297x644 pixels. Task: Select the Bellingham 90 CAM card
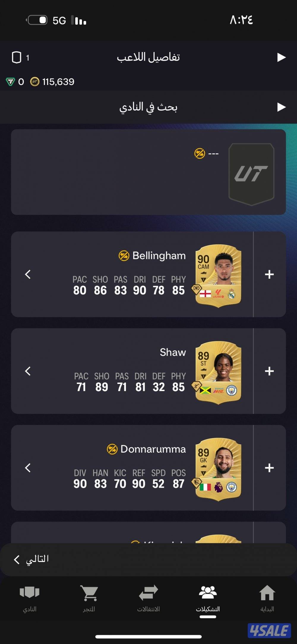click(218, 275)
